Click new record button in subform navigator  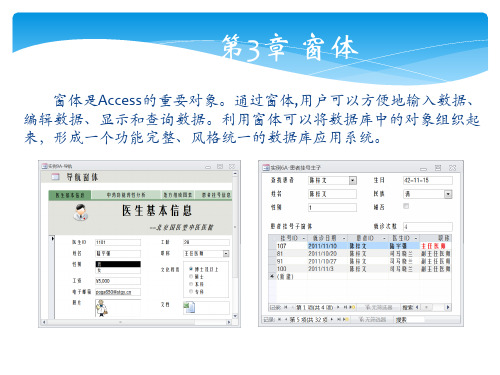353,307
